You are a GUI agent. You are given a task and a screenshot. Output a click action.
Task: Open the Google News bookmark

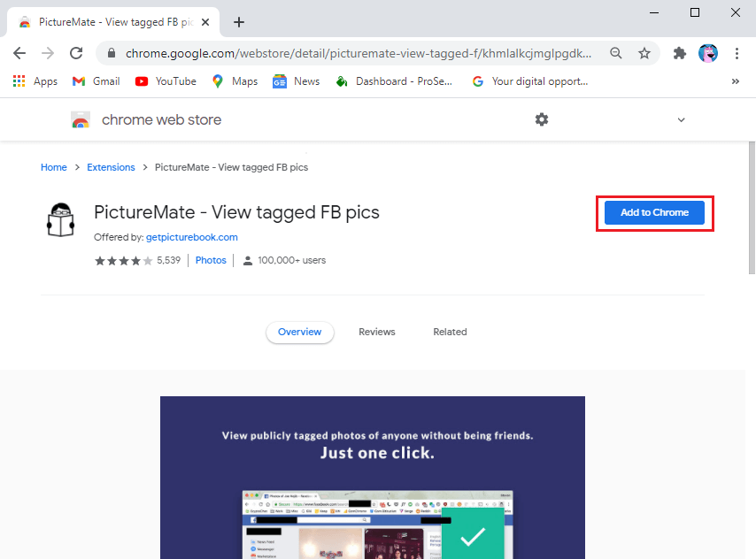pos(296,80)
